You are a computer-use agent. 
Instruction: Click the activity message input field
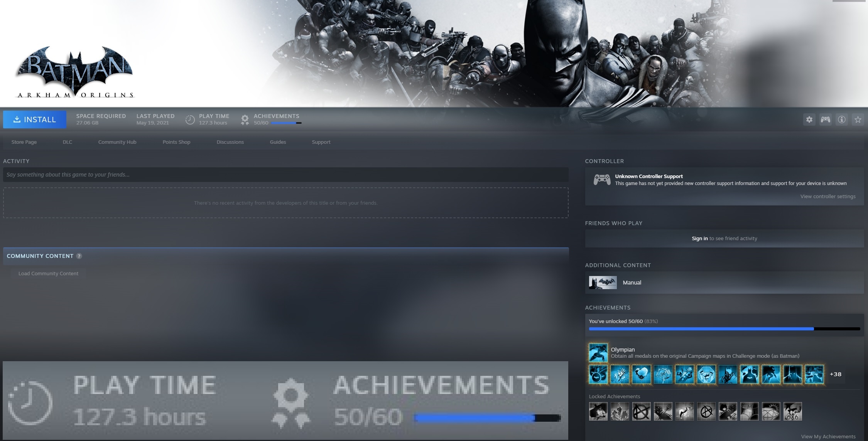[285, 175]
